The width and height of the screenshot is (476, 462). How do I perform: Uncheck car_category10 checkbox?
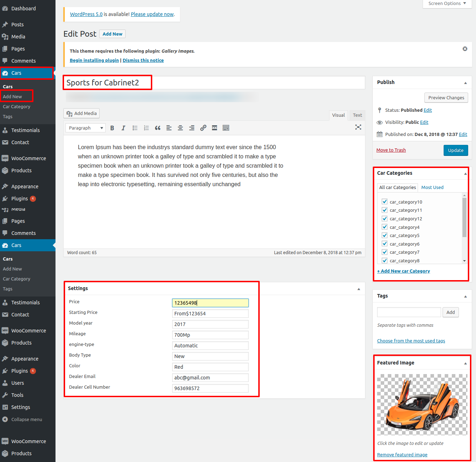(385, 202)
